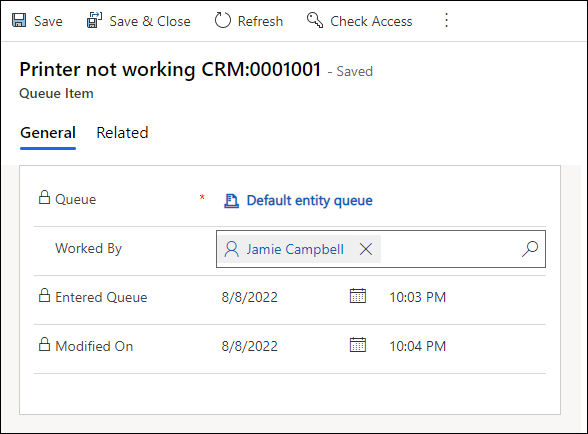This screenshot has width=588, height=434.
Task: Click the person icon next to Jamie Campbell
Action: (x=231, y=249)
